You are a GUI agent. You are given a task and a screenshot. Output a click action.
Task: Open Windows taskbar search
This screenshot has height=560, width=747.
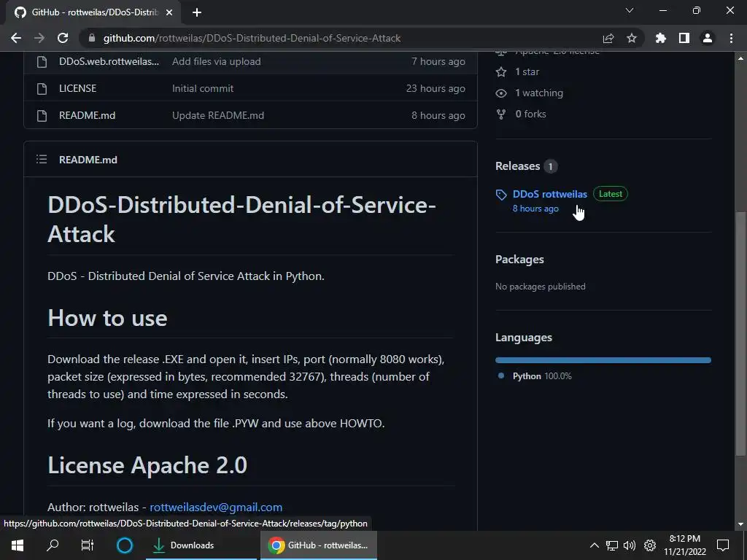tap(53, 545)
